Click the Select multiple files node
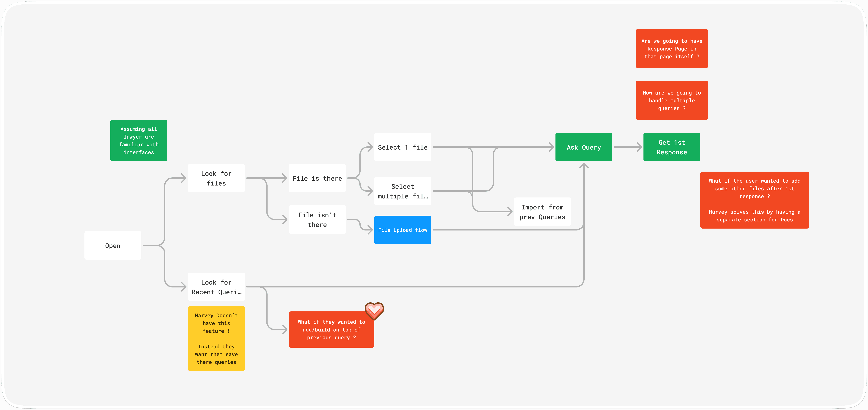This screenshot has height=410, width=868. tap(402, 191)
